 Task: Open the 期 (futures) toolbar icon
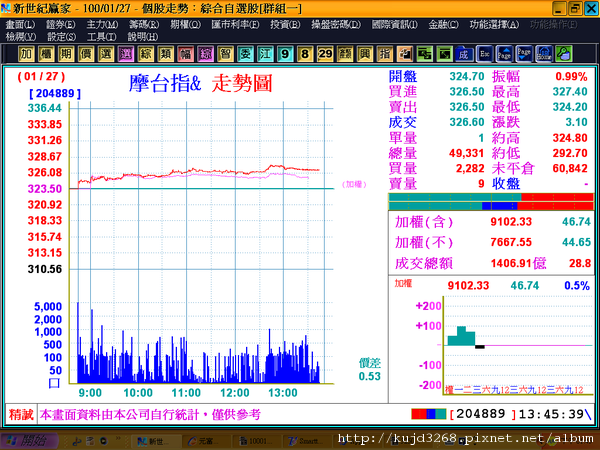tap(66, 54)
